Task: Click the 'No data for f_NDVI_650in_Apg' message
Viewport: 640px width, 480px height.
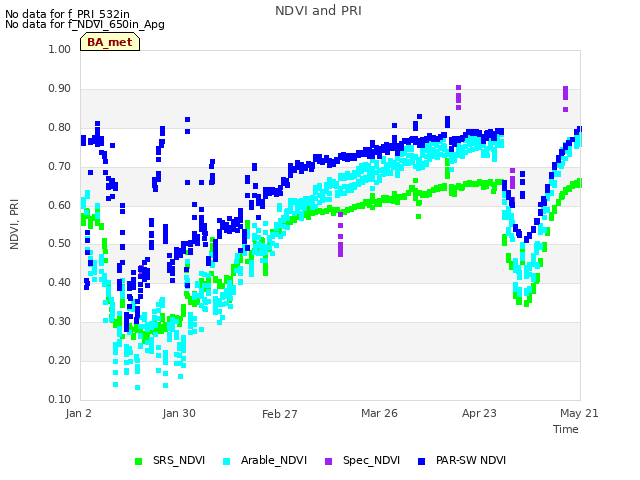Action: pyautogui.click(x=85, y=24)
